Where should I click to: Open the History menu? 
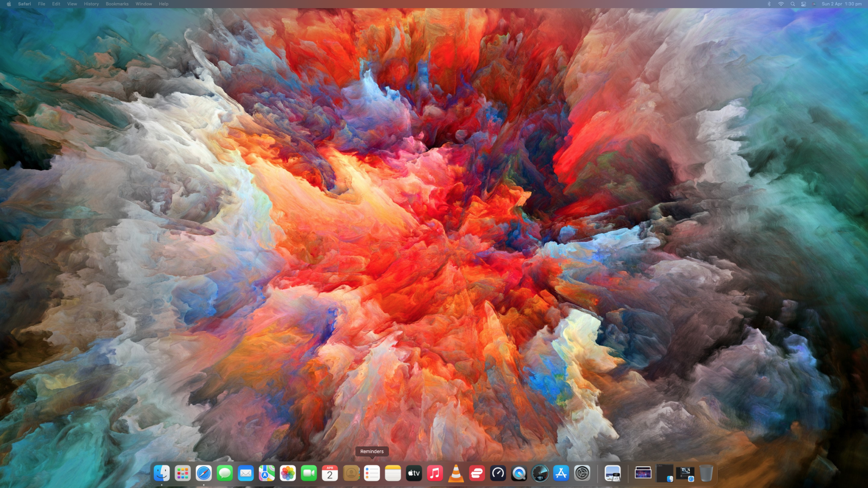pyautogui.click(x=91, y=4)
